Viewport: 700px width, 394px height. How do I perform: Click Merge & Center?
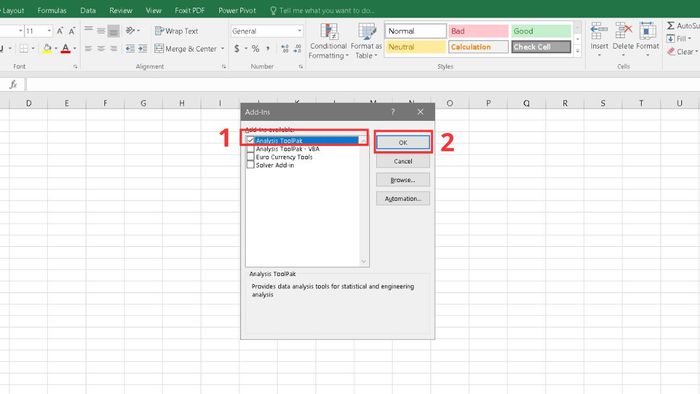point(186,49)
